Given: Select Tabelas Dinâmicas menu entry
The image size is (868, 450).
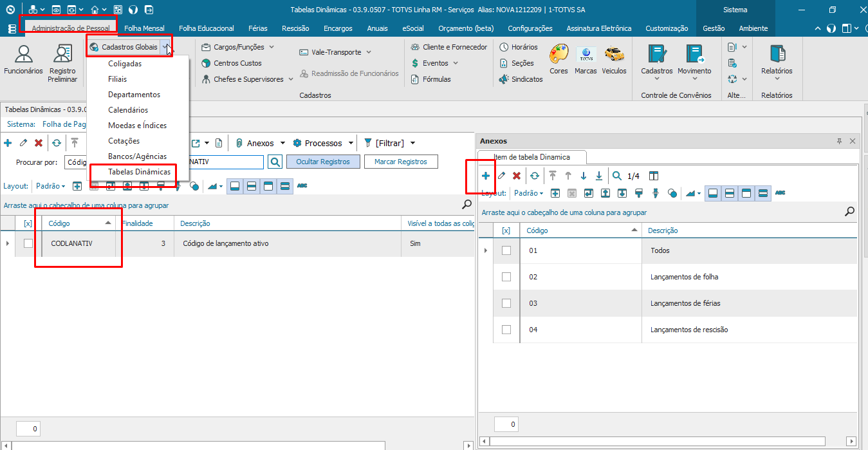Looking at the screenshot, I should [139, 172].
